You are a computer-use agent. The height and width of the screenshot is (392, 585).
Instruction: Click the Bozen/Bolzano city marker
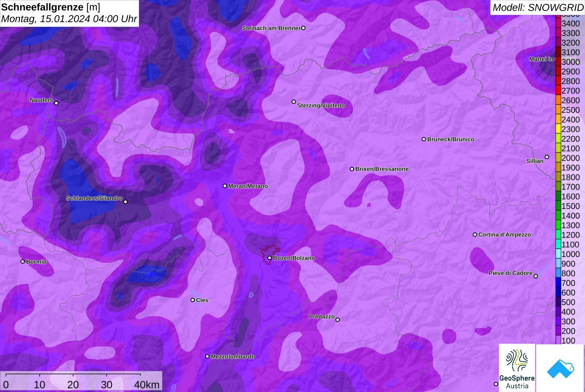tap(270, 258)
